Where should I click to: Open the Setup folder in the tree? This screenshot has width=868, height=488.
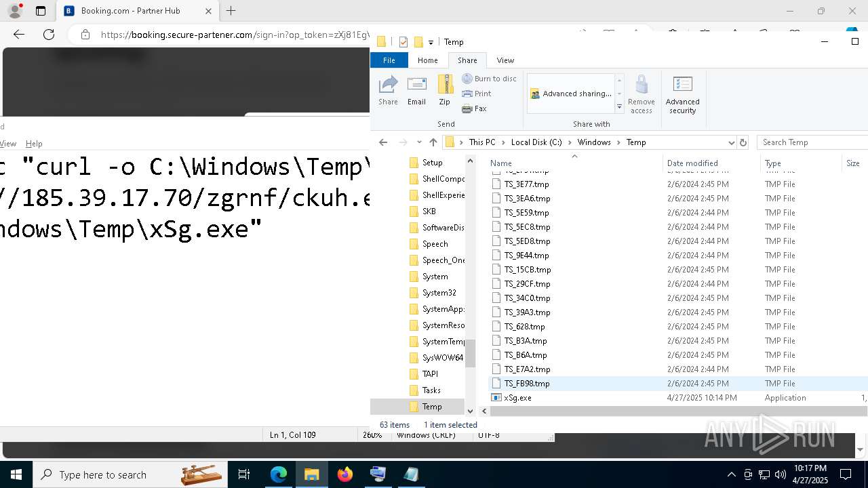[x=432, y=163]
